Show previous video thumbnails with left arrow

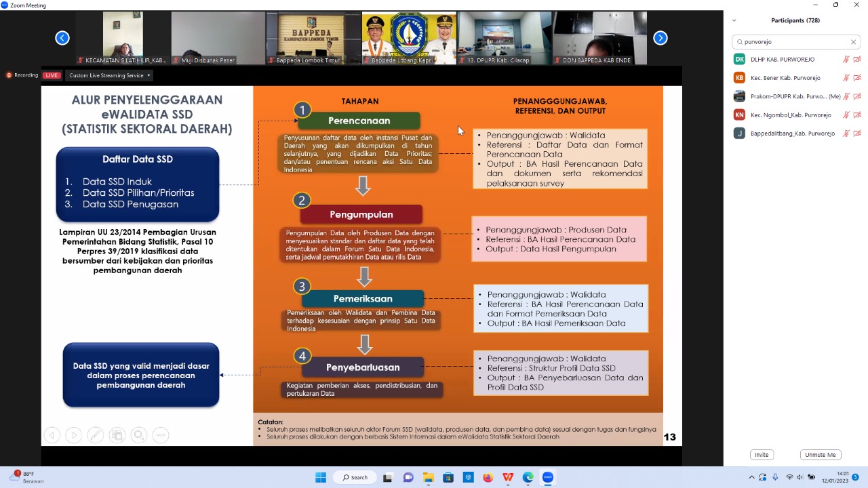click(62, 38)
